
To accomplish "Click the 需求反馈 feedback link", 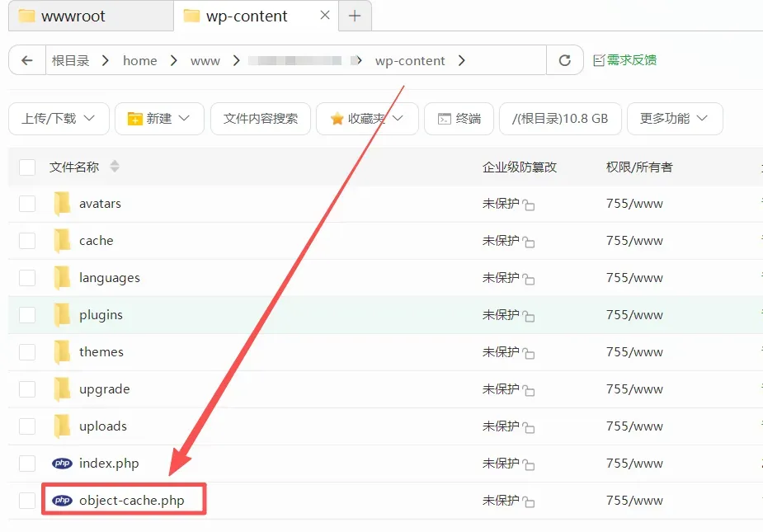I will click(624, 60).
